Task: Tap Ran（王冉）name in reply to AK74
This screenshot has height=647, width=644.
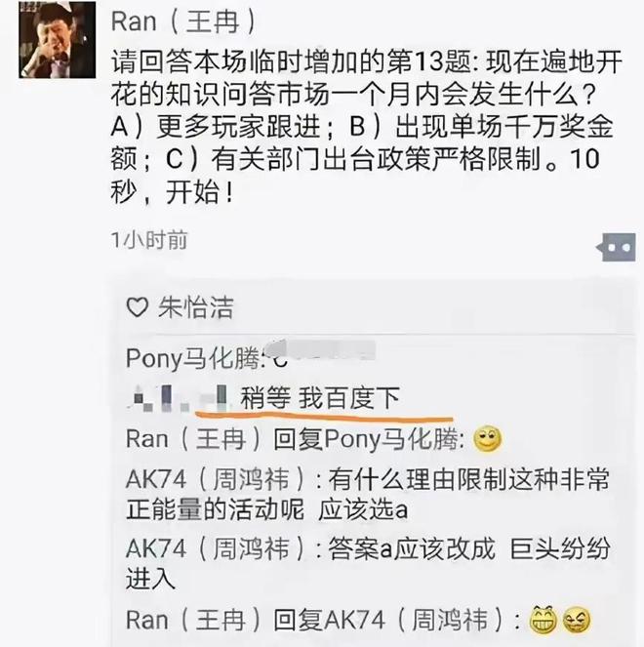Action: tap(194, 621)
